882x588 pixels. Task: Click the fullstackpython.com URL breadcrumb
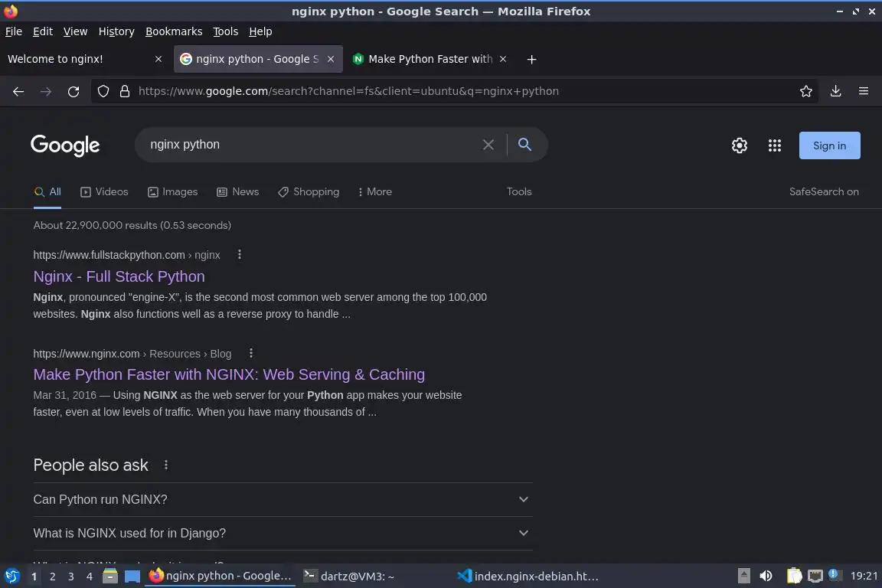[x=126, y=255]
